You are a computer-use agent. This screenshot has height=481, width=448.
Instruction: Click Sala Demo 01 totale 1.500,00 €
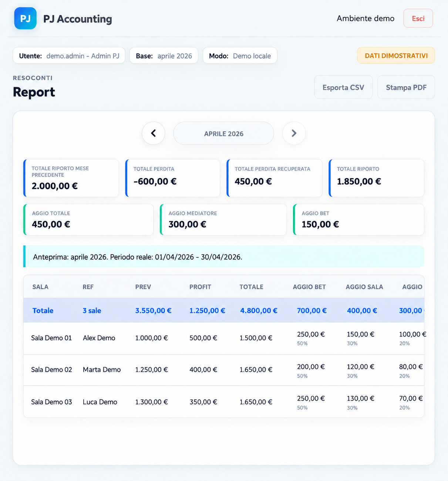coord(256,338)
